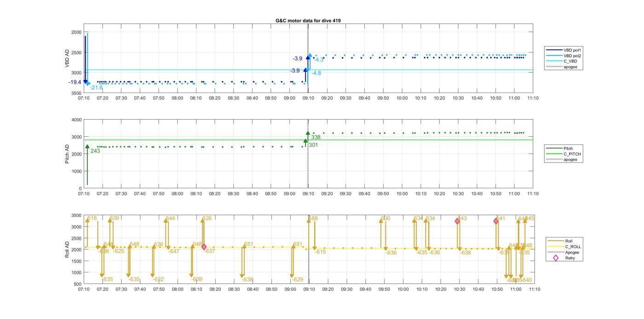Click the '-632' roll annotation
Image resolution: width=644 pixels, height=319 pixels.
point(158,279)
